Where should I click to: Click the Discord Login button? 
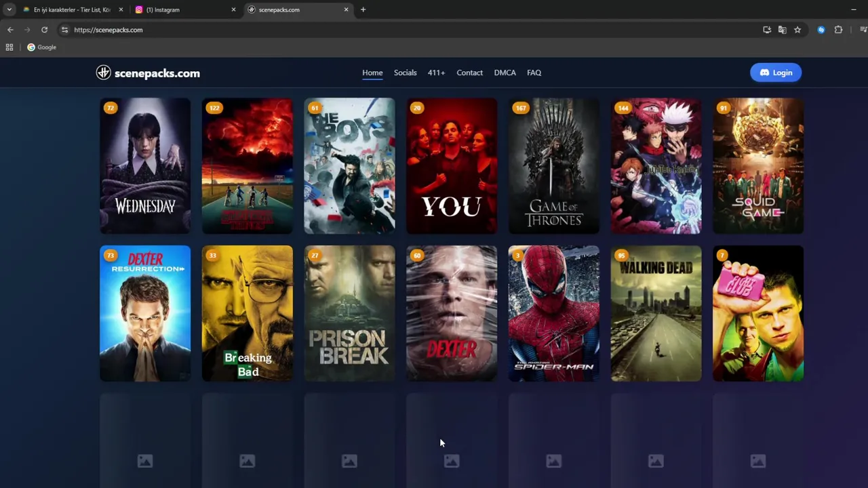[776, 73]
